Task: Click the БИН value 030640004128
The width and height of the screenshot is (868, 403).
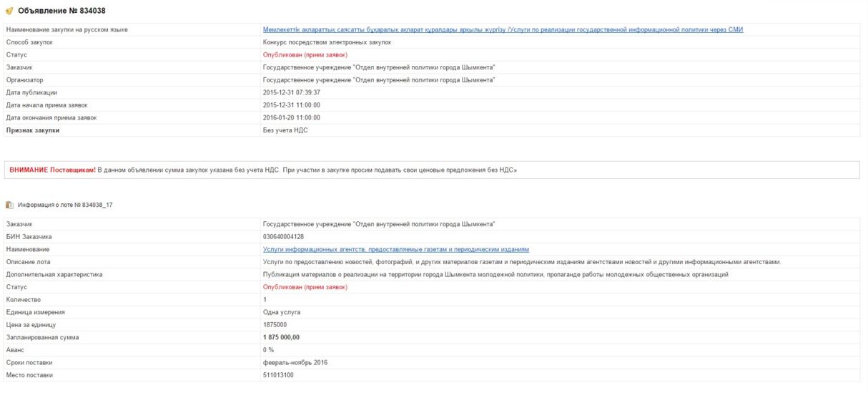Action: pyautogui.click(x=283, y=236)
